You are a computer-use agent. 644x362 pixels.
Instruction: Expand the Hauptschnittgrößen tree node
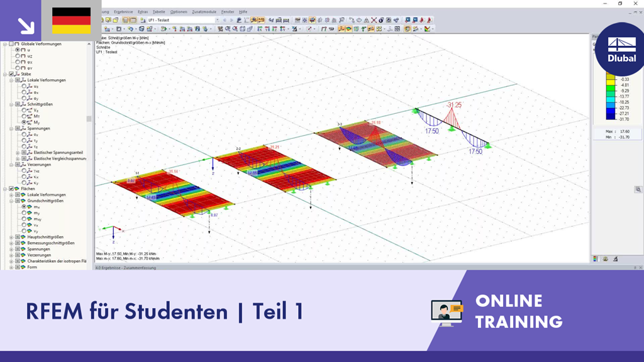11,237
